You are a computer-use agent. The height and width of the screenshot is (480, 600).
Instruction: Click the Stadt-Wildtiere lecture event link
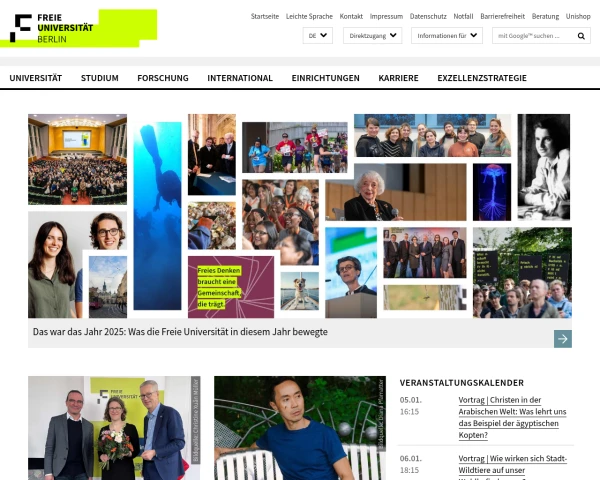(513, 466)
